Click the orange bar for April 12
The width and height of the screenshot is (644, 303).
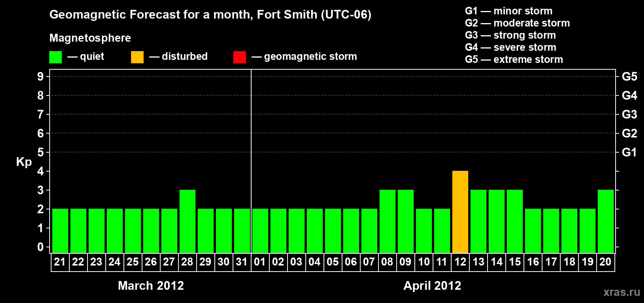point(460,212)
